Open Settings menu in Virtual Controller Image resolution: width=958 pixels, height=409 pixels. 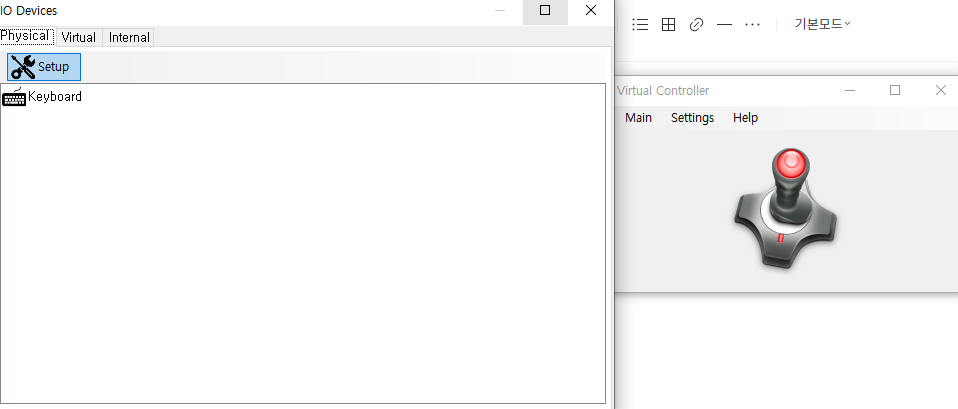pyautogui.click(x=692, y=117)
